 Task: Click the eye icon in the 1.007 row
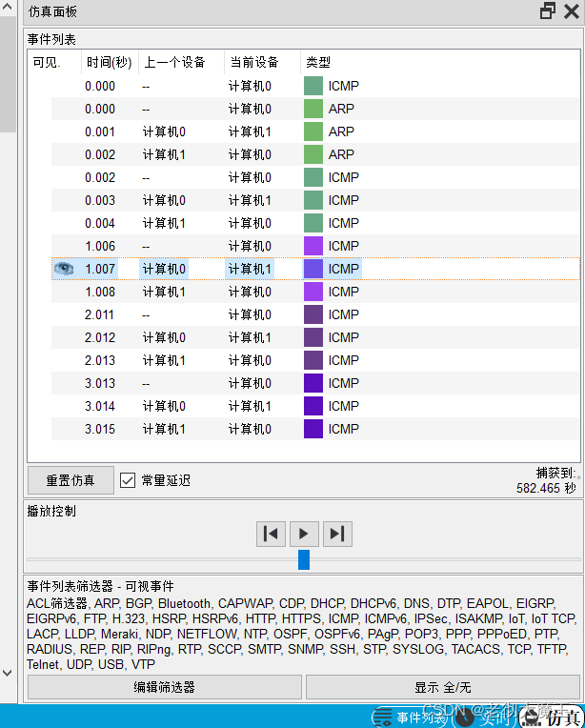coord(64,269)
